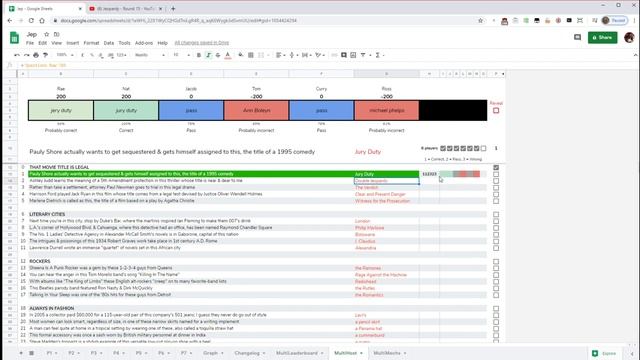Toggle the first players checkbox
Screen dimensions: 640x360
pyautogui.click(x=443, y=148)
